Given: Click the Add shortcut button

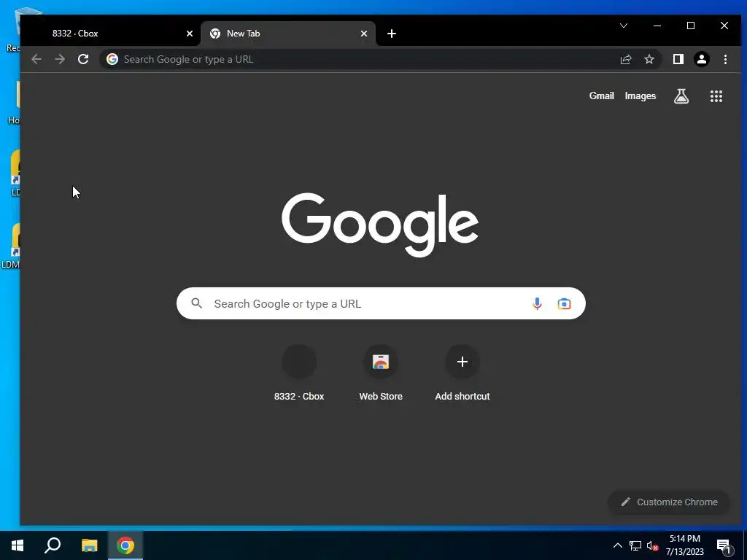Looking at the screenshot, I should pyautogui.click(x=462, y=373).
